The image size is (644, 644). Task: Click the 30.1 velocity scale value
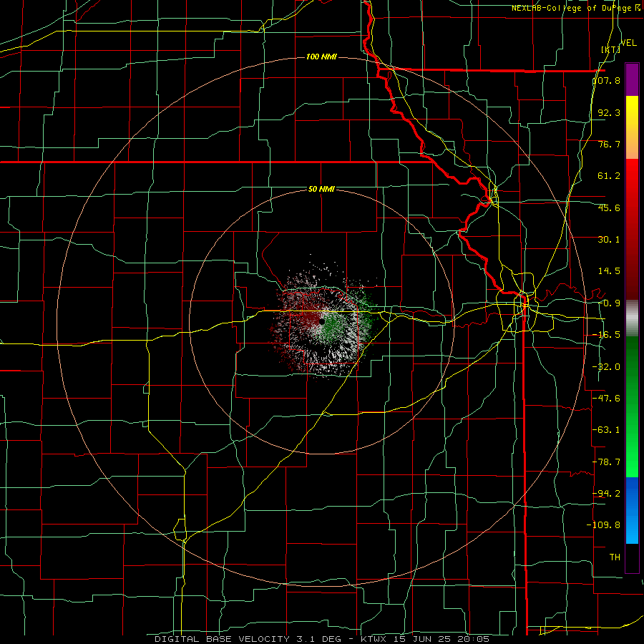tap(609, 240)
